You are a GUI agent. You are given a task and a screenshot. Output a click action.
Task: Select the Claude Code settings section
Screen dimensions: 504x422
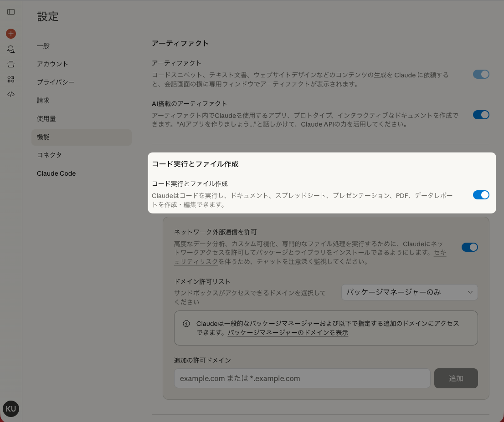82,173
